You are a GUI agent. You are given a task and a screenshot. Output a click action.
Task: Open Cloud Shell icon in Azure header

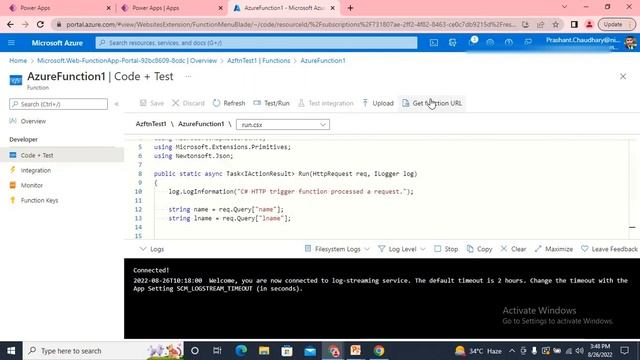click(434, 42)
